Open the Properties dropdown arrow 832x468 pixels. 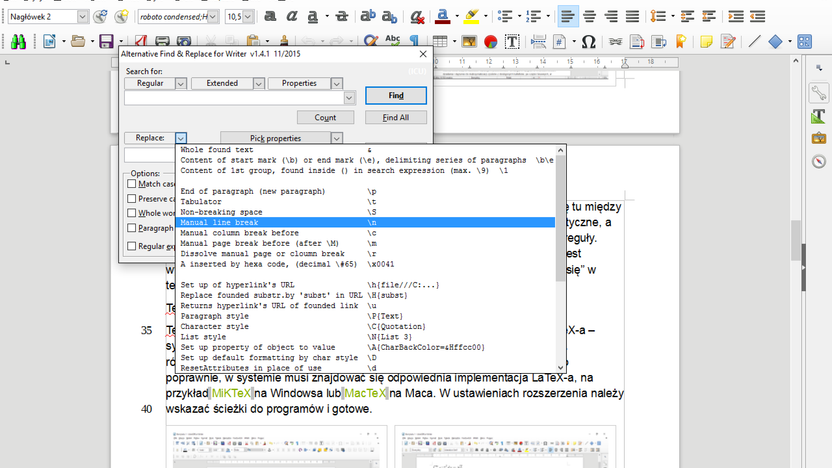[336, 83]
